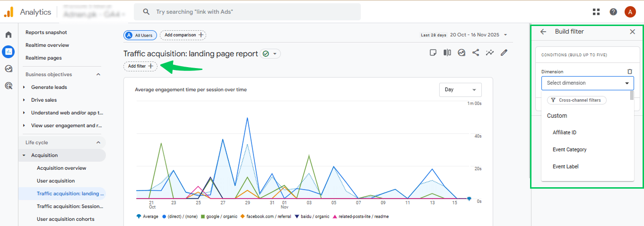Viewport: 644px width, 226px height.
Task: Click the edit comparisons columns icon
Action: 447,52
